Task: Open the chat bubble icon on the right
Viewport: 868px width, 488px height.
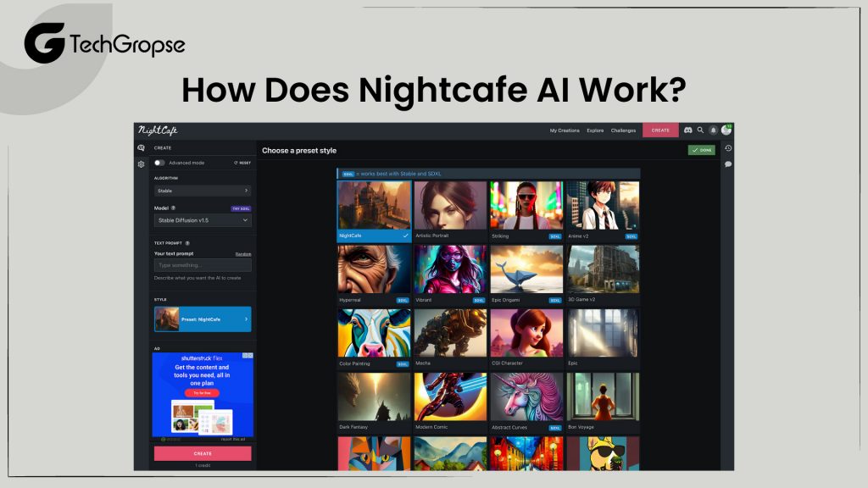Action: point(728,164)
